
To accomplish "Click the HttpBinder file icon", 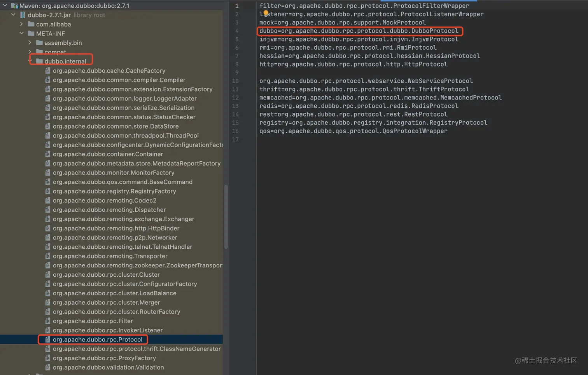I will [48, 228].
